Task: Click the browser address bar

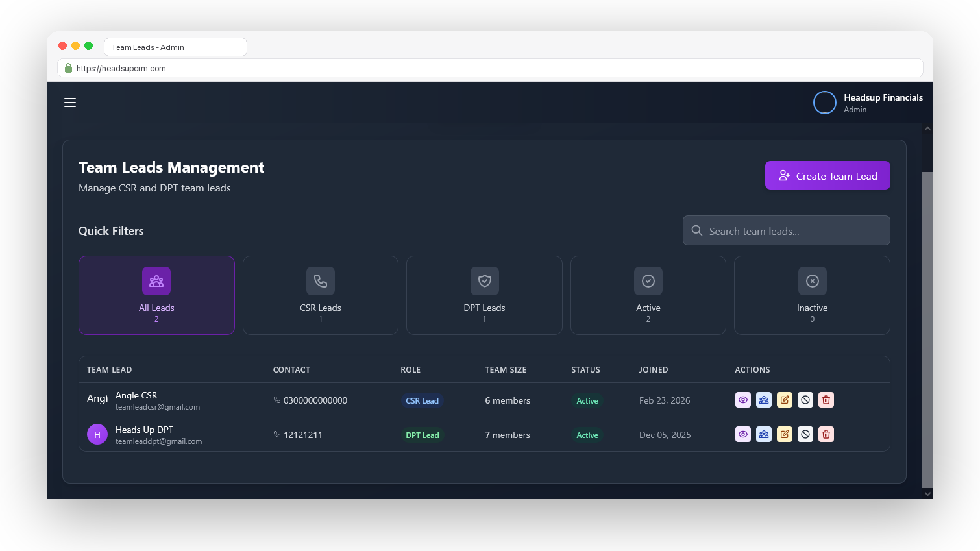Action: click(x=490, y=68)
